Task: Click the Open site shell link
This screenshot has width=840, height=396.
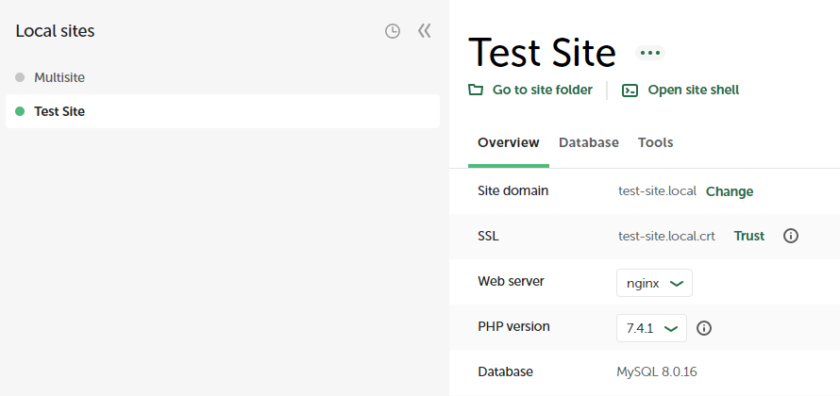Action: [x=693, y=90]
